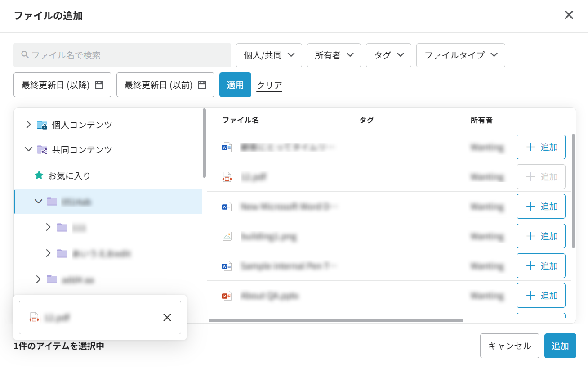Viewport: 588px width, 373px height.
Task: Open the 所有者 filter dropdown
Action: click(x=334, y=55)
